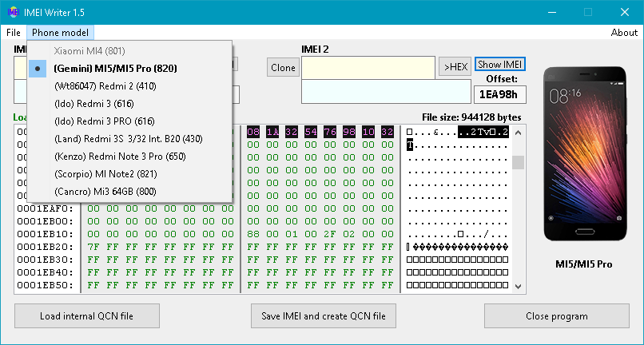Viewport: 644px width, 345px height.
Task: Open the File menu
Action: pyautogui.click(x=14, y=33)
